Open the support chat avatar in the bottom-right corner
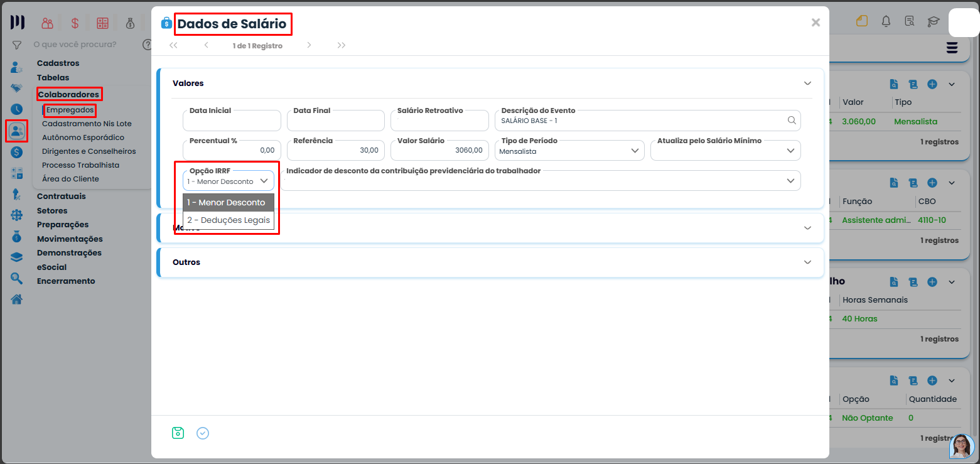Image resolution: width=980 pixels, height=464 pixels. tap(961, 446)
